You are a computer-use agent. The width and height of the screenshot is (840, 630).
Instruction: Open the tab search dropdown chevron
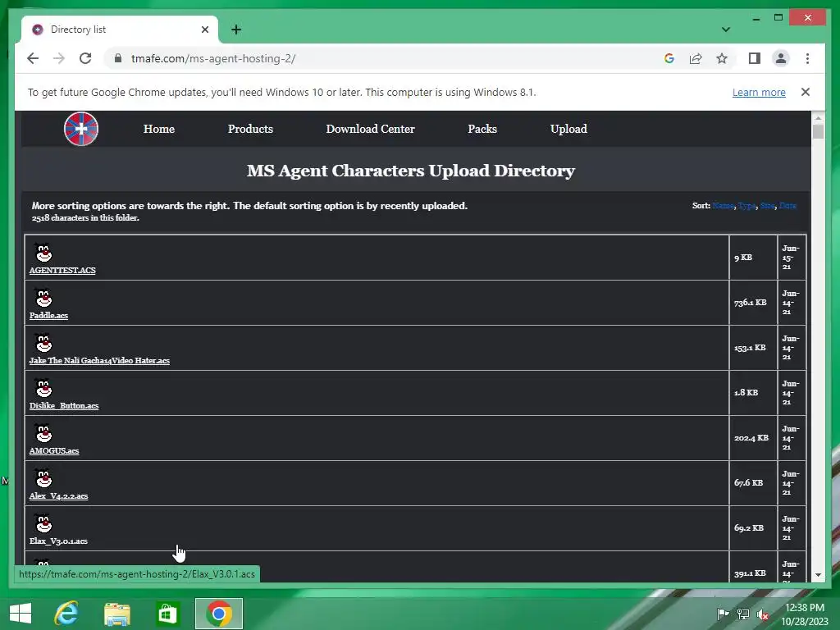pos(726,30)
